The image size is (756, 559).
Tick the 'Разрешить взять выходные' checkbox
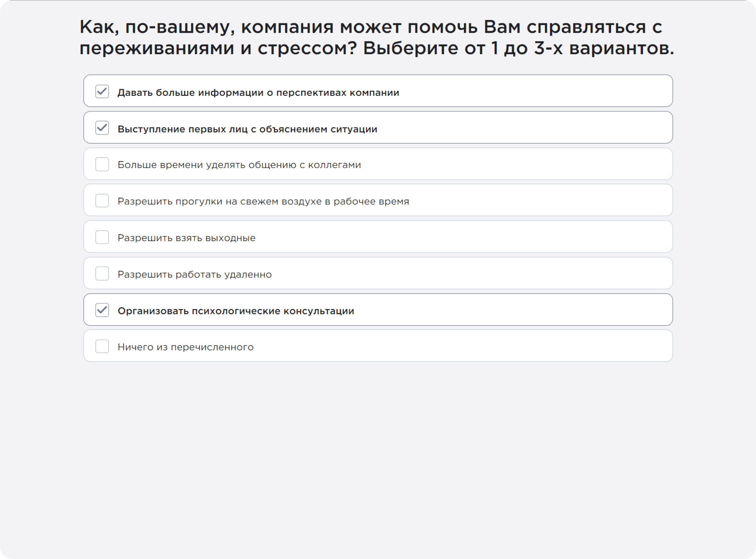(x=102, y=237)
